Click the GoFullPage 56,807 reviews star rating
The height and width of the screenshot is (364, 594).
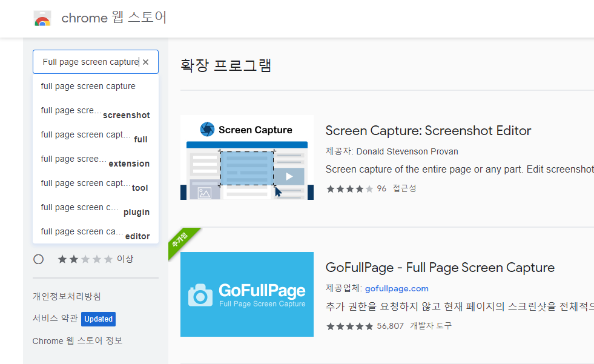pyautogui.click(x=349, y=326)
